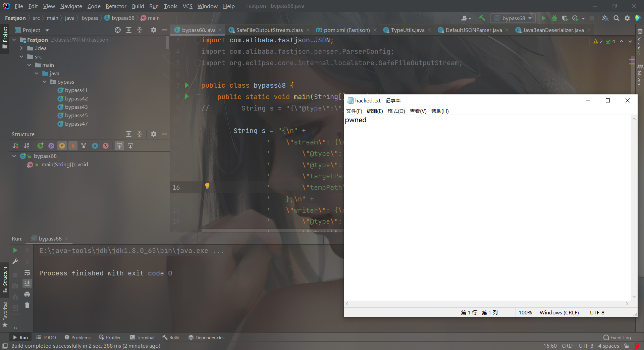Toggle Show Fields orange f filter
The height and width of the screenshot is (350, 644).
(62, 146)
